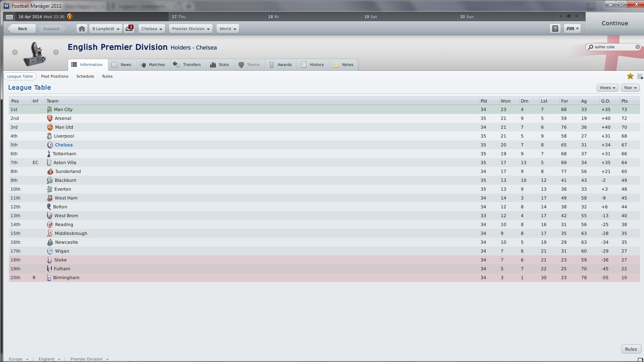The height and width of the screenshot is (362, 644).
Task: Open the help question mark icon
Action: click(x=555, y=29)
